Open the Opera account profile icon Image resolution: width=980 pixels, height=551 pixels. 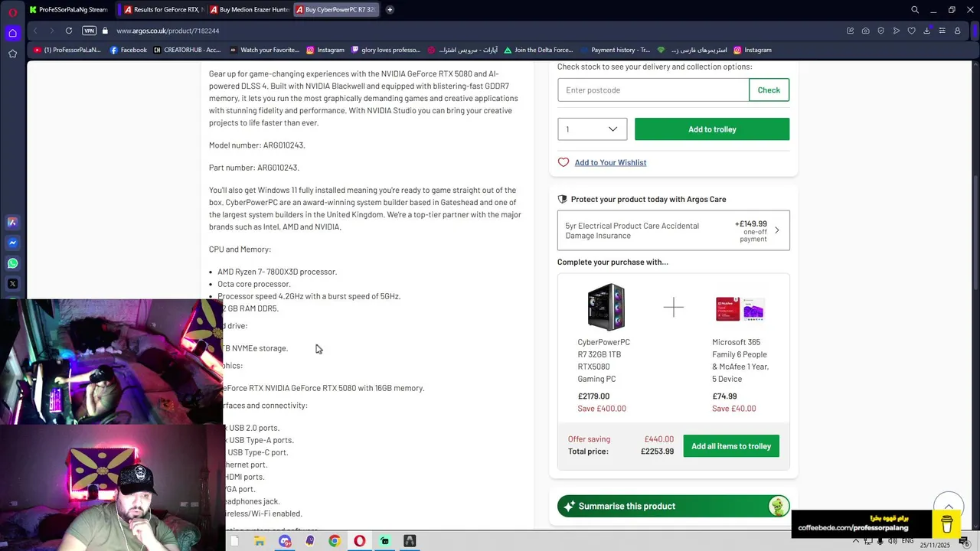click(957, 31)
